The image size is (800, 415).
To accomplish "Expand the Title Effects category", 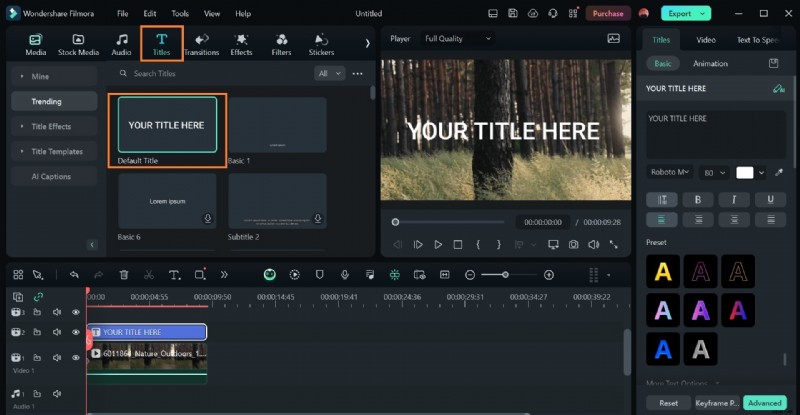I will point(52,127).
